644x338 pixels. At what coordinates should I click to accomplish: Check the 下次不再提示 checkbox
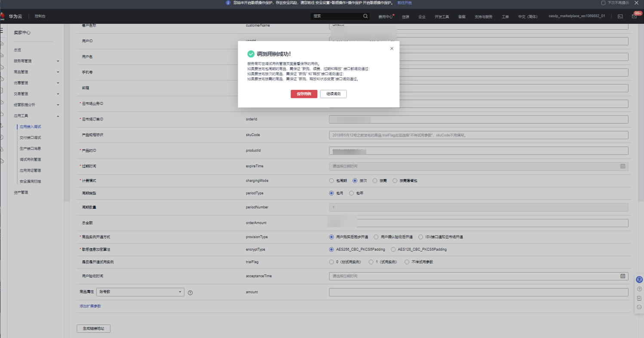(x=603, y=3)
